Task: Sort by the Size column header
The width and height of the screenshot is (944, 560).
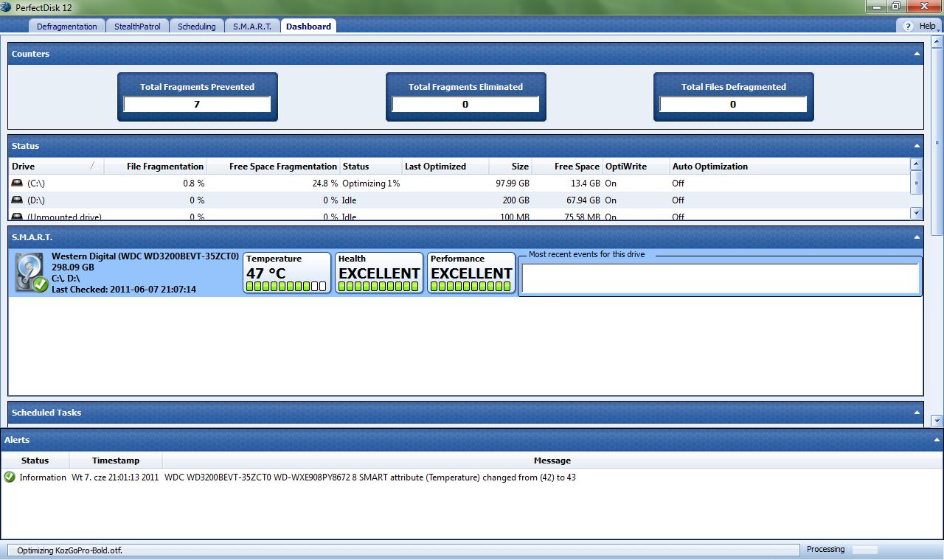Action: 510,167
